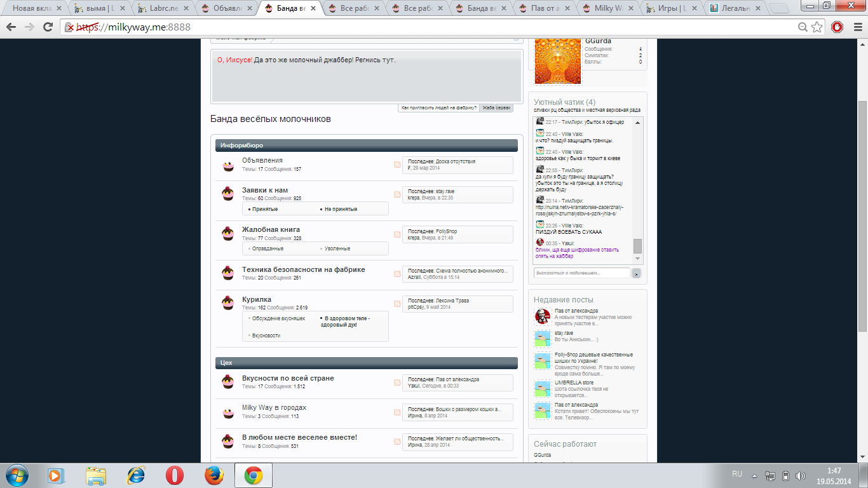The width and height of the screenshot is (868, 488).
Task: Open the Не принятые subforum
Action: (x=341, y=209)
